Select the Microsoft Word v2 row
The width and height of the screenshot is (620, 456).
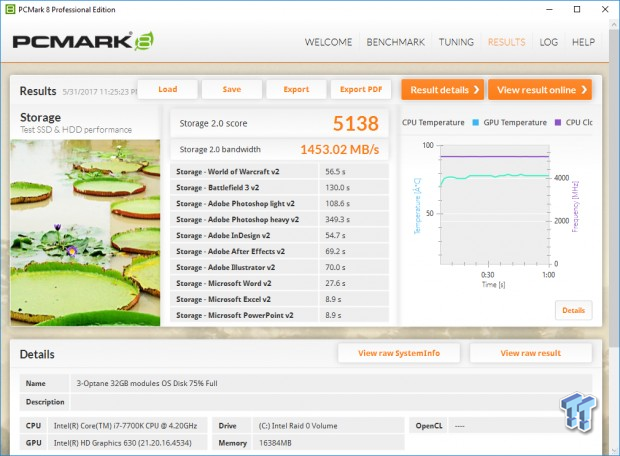[x=280, y=283]
